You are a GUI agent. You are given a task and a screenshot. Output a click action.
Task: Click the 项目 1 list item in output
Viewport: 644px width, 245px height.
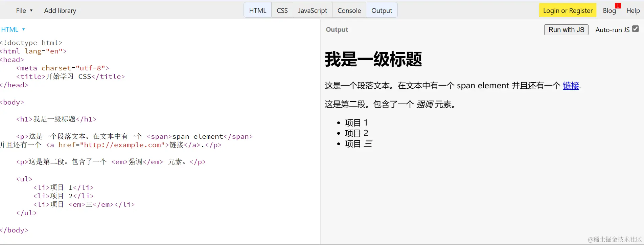(x=356, y=122)
